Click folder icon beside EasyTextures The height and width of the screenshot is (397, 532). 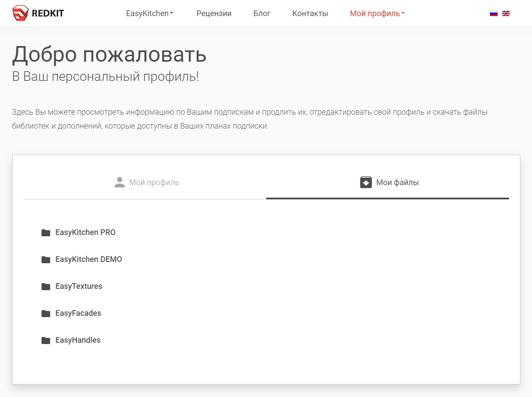point(46,287)
